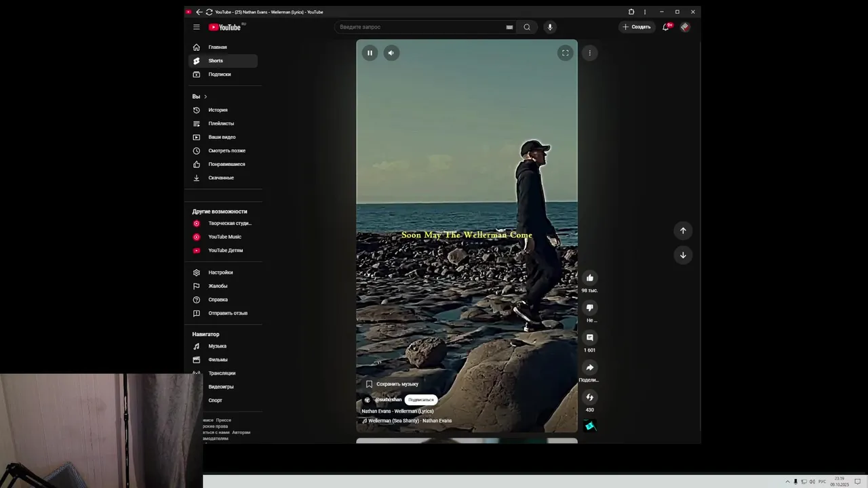This screenshot has height=488, width=868.
Task: Open comments showing 1 601
Action: coord(589,338)
